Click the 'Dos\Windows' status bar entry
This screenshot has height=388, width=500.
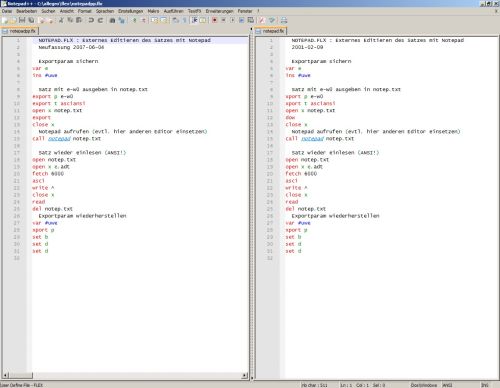(424, 385)
